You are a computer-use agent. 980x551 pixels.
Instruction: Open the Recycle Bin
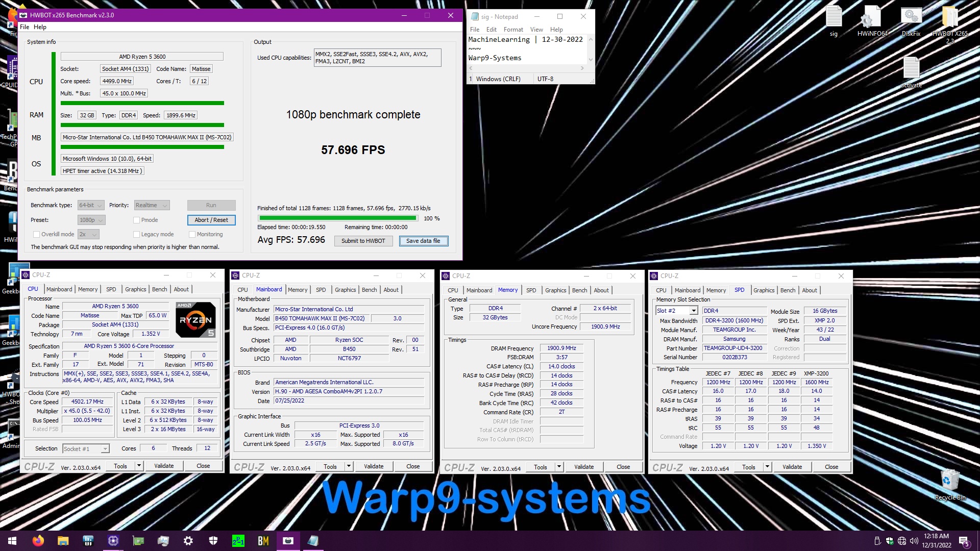pos(950,485)
